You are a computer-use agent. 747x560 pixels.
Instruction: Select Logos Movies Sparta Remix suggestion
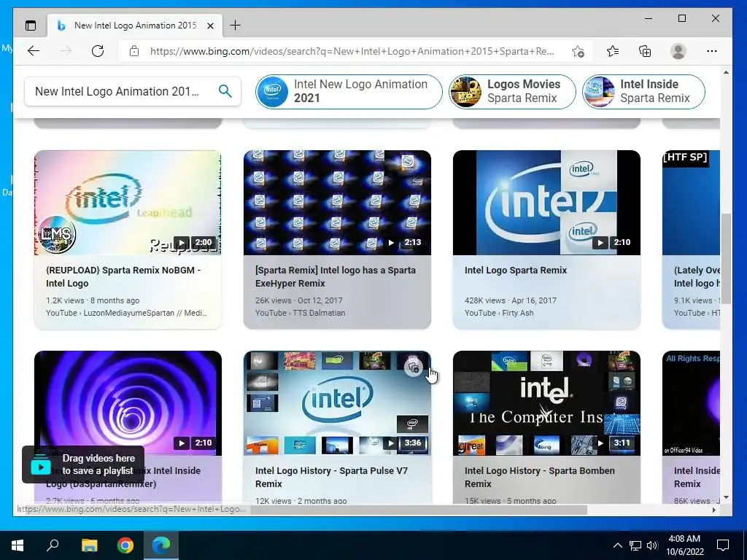coord(512,91)
